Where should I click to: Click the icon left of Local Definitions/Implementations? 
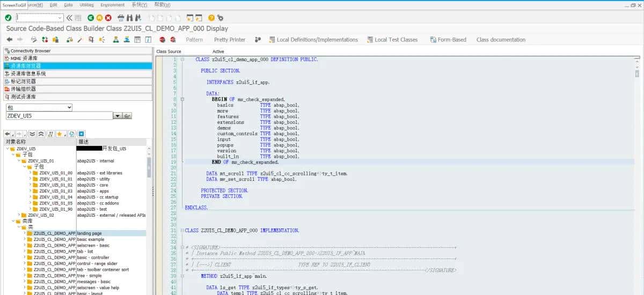(x=272, y=39)
